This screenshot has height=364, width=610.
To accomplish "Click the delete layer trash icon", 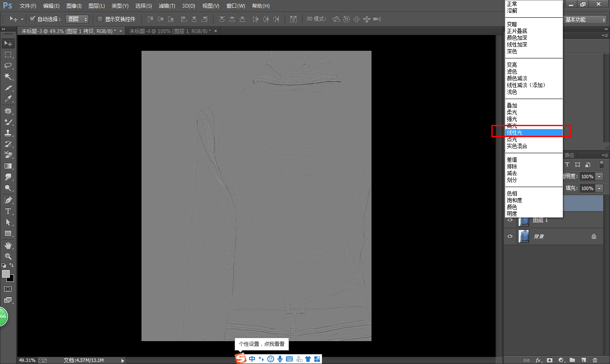I will (595, 360).
